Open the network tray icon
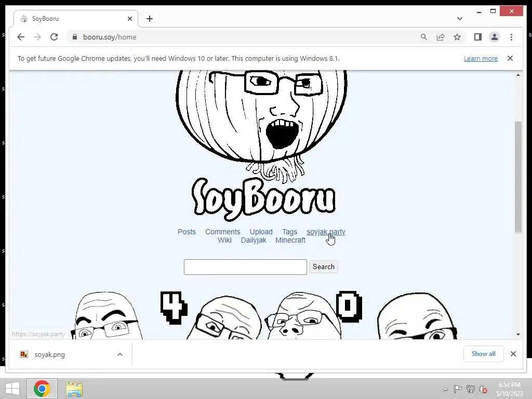 [471, 389]
